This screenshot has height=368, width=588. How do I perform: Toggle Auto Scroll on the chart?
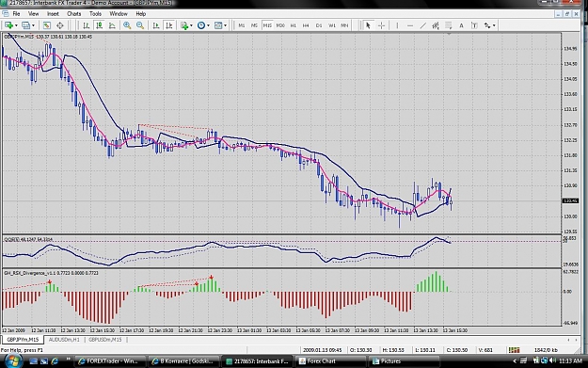(x=156, y=25)
